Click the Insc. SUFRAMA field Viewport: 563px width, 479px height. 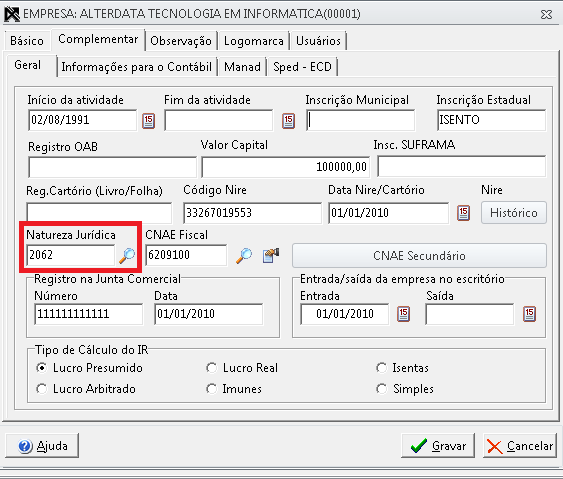[462, 166]
